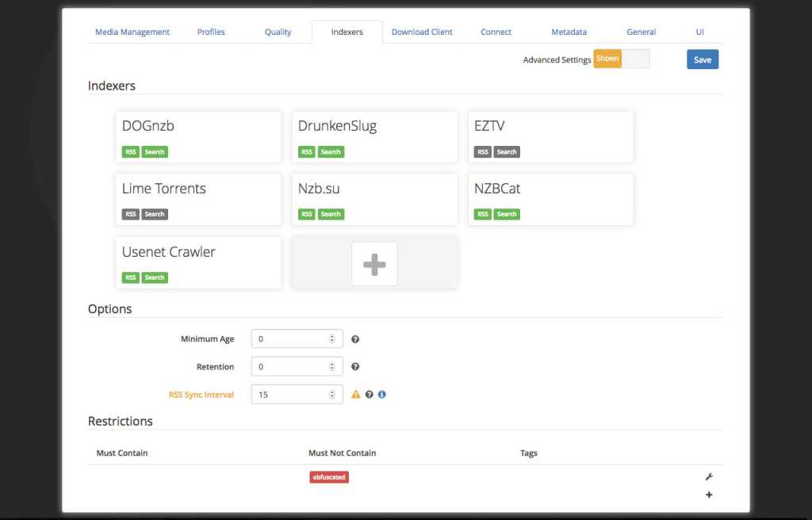Click the RSS badge on DrunkenSlug

(307, 151)
